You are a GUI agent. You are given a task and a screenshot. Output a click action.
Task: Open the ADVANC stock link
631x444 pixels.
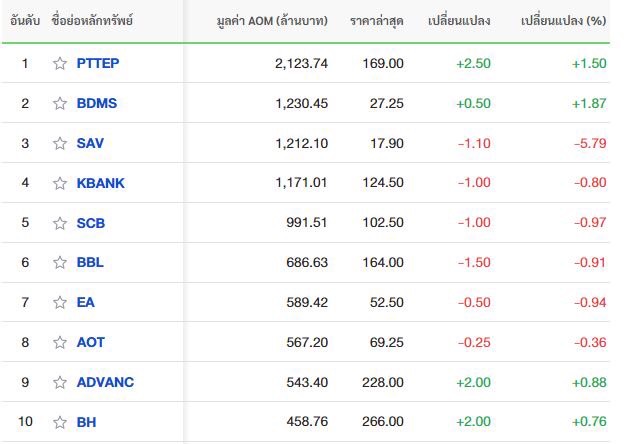pyautogui.click(x=105, y=382)
